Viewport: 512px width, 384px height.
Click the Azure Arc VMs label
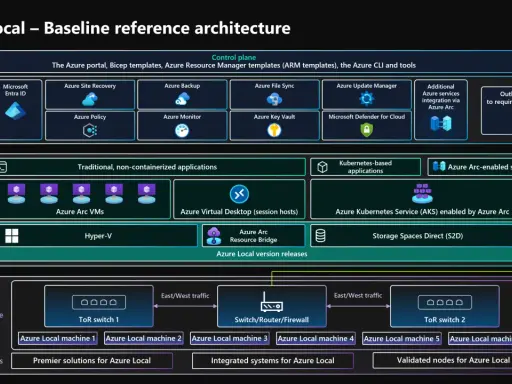80,212
